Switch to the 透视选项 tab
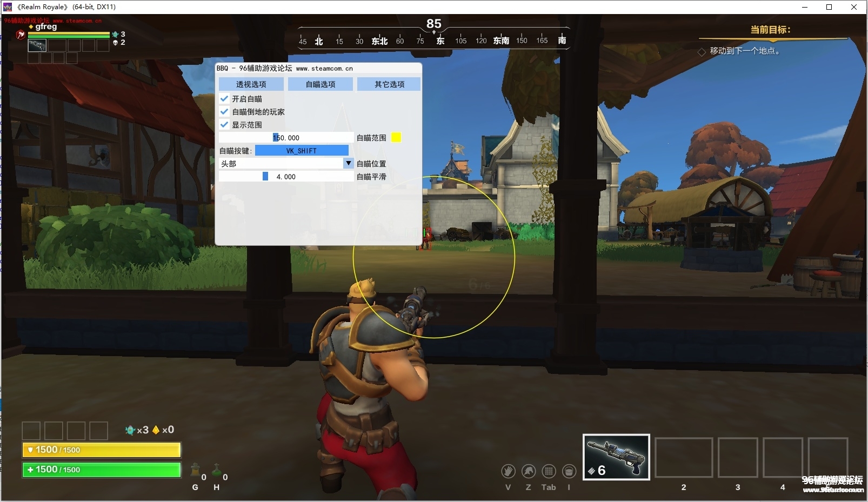The image size is (868, 502). [251, 84]
